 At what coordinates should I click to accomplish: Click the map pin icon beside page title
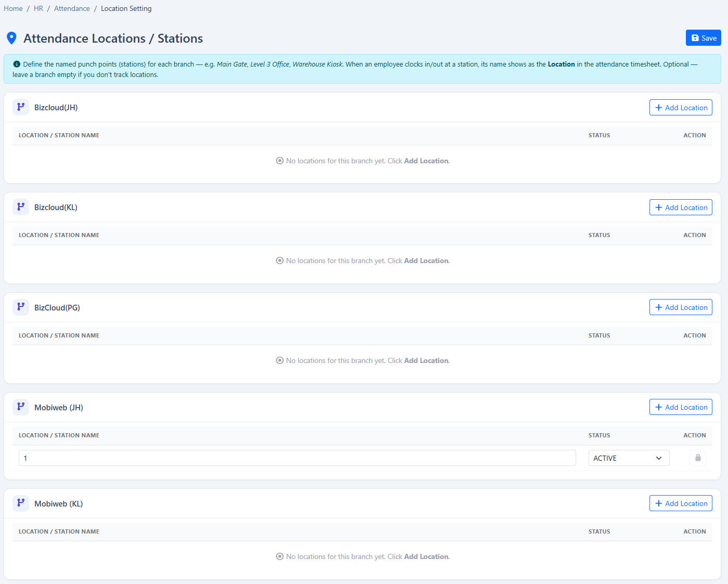(x=11, y=38)
